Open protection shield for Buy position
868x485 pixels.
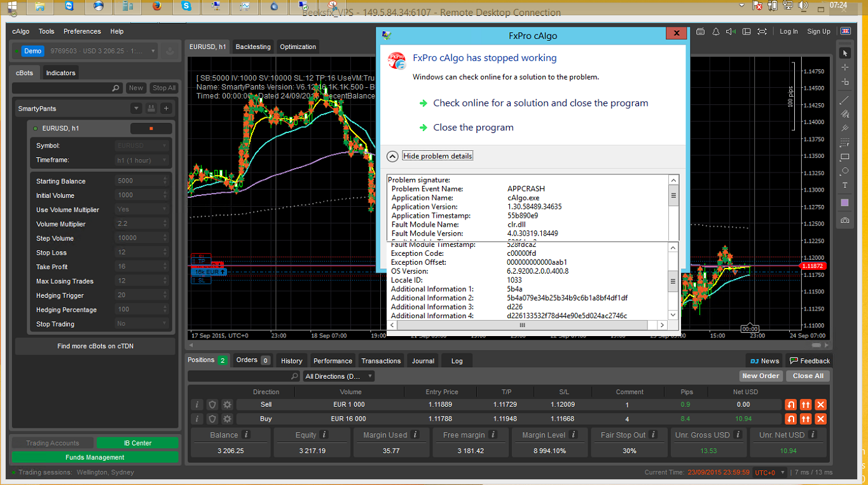212,419
